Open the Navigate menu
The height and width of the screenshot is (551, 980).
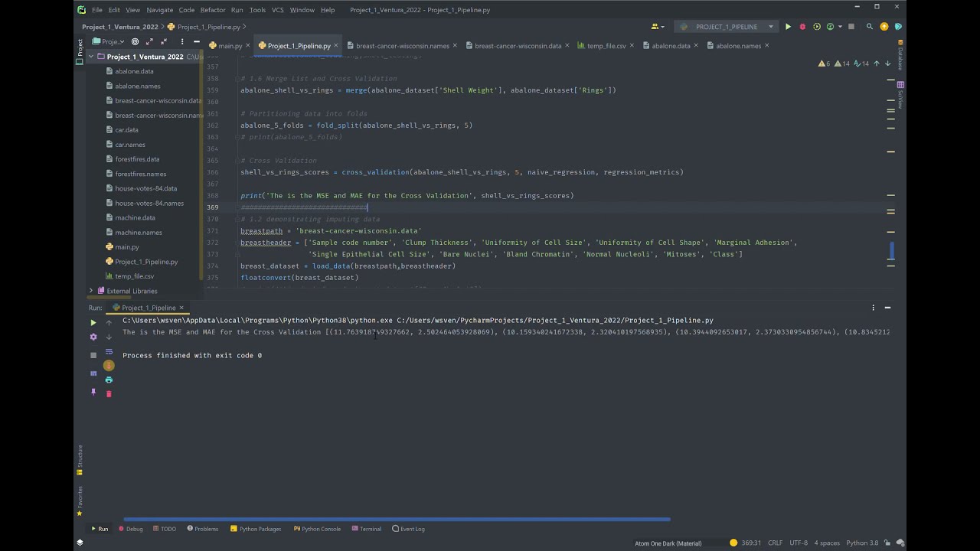(160, 10)
